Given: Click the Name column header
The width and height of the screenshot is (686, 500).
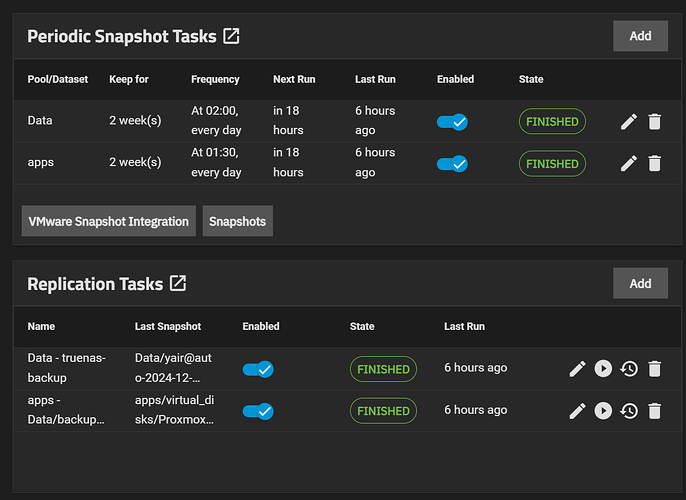Looking at the screenshot, I should (41, 326).
